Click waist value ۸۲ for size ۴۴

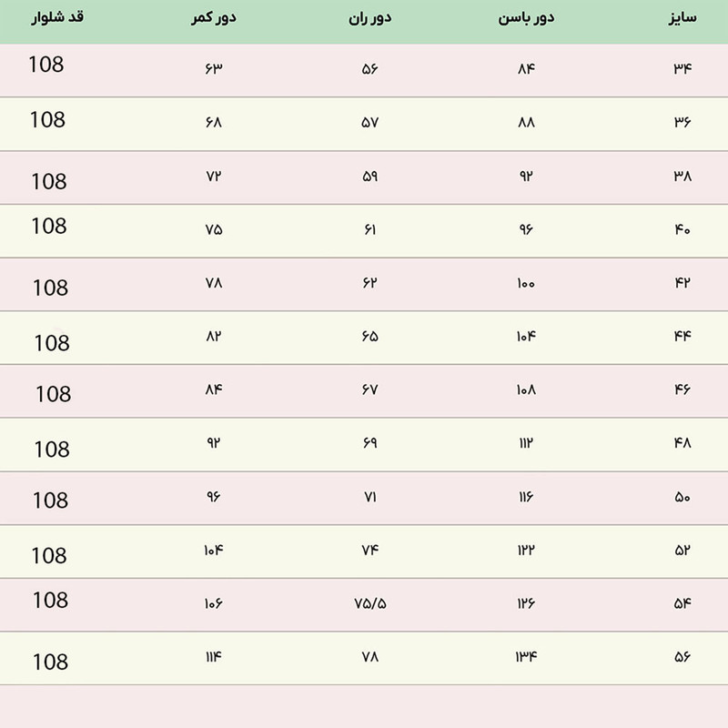pyautogui.click(x=215, y=336)
